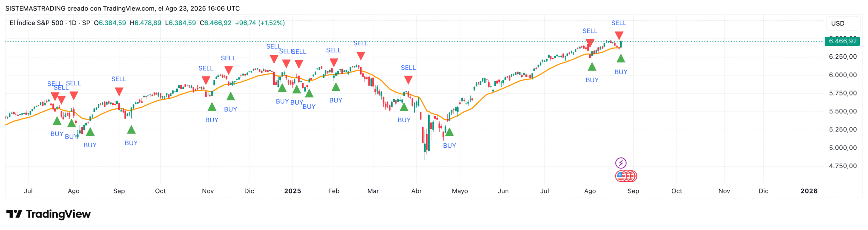The width and height of the screenshot is (868, 230).
Task: Select the leftmost red SELL arrow on chart
Action: 55,97
